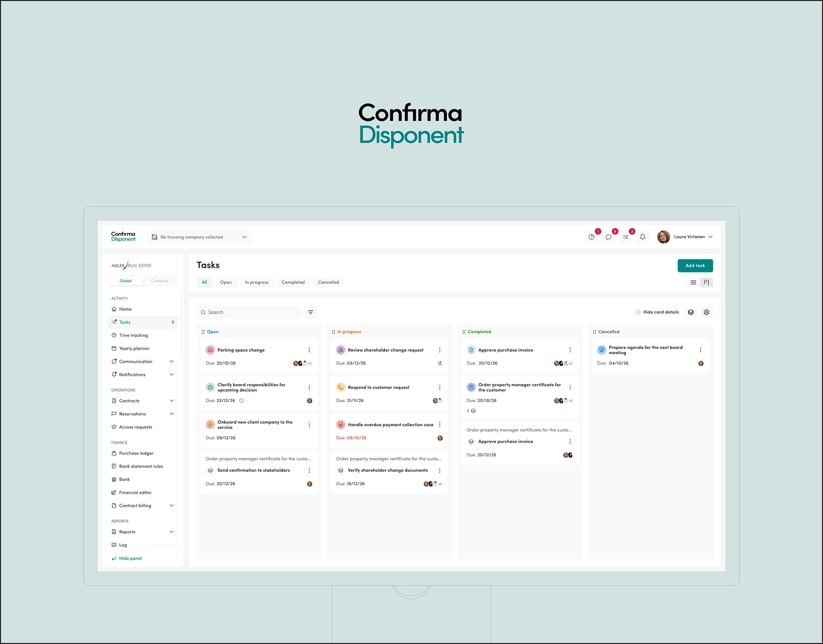
Task: Open Financial editor in sidebar
Action: point(143,493)
